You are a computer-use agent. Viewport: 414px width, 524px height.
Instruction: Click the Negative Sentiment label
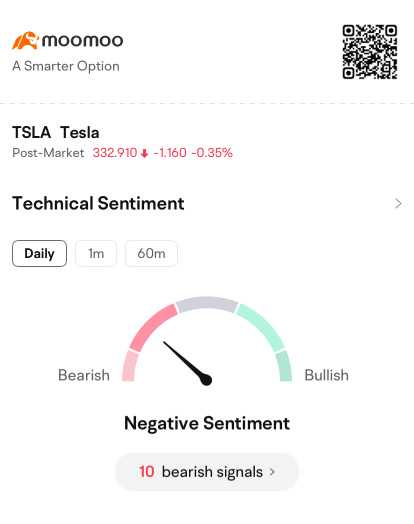tap(207, 424)
